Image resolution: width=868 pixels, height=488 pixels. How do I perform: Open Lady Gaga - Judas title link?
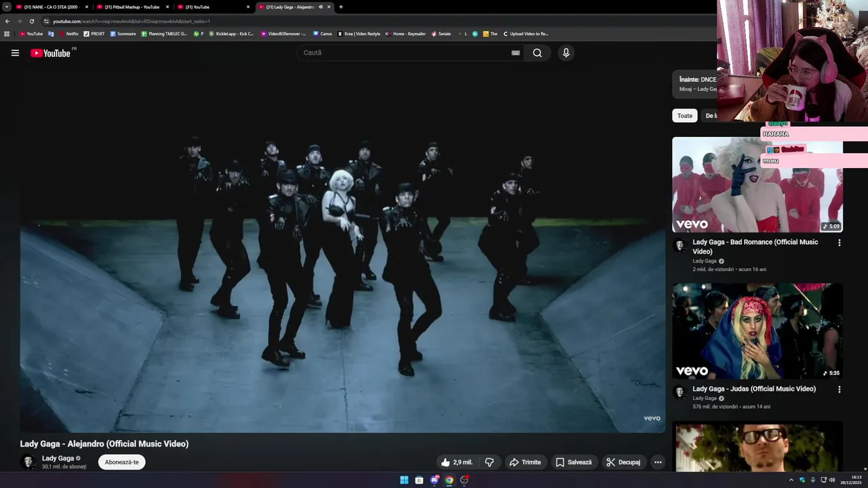tap(754, 389)
